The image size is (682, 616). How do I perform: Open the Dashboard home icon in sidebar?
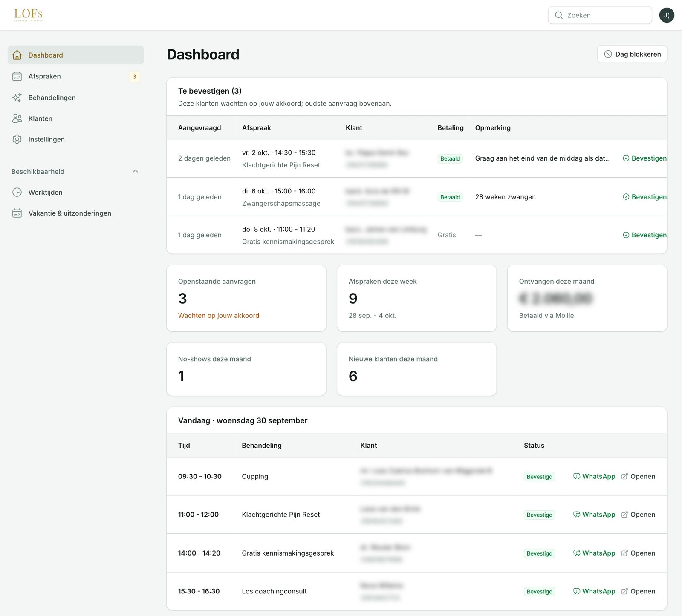click(17, 55)
